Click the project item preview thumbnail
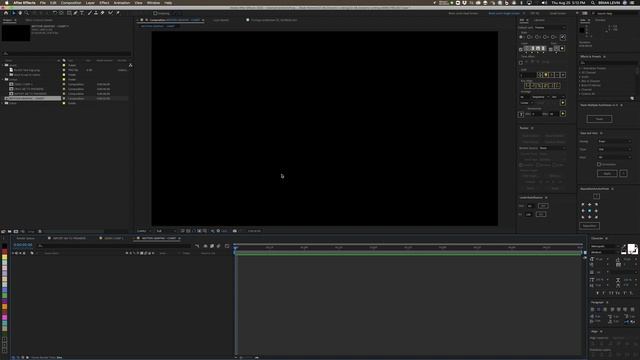 point(16,33)
